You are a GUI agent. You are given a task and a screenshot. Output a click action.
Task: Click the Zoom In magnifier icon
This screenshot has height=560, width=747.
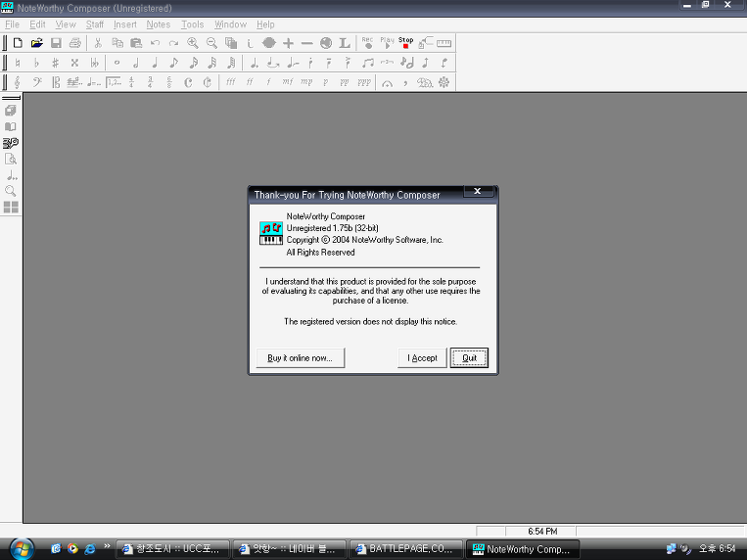coord(193,43)
